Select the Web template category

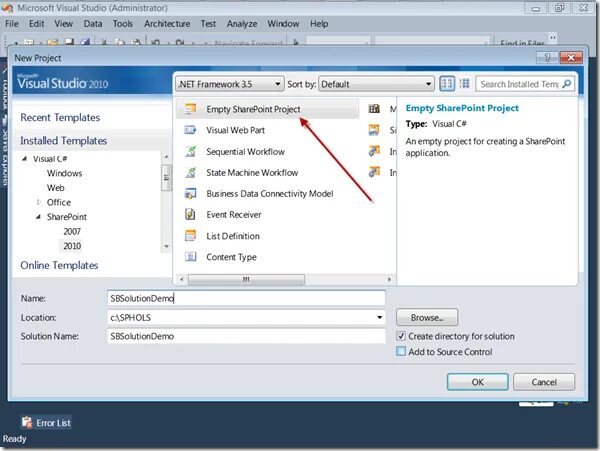click(x=55, y=187)
